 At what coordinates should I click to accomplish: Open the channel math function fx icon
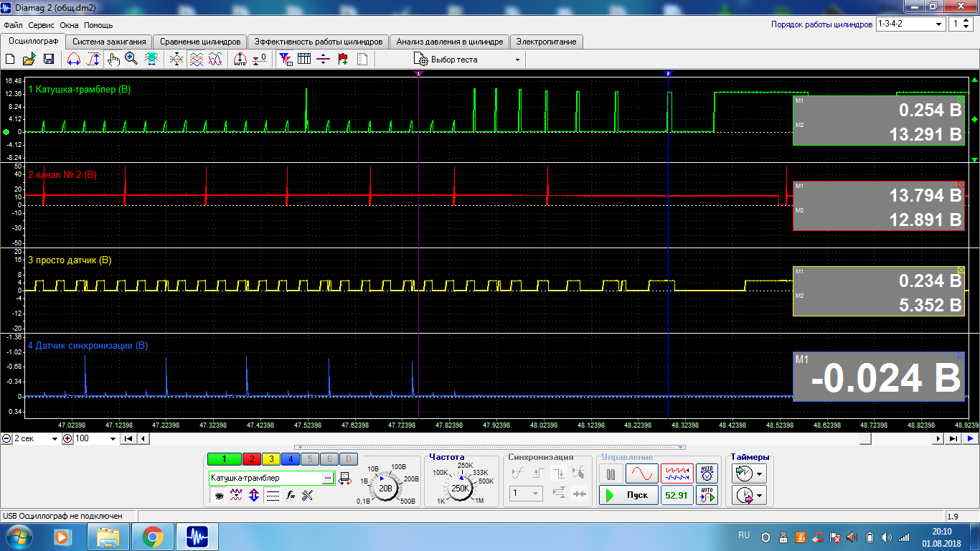(291, 495)
